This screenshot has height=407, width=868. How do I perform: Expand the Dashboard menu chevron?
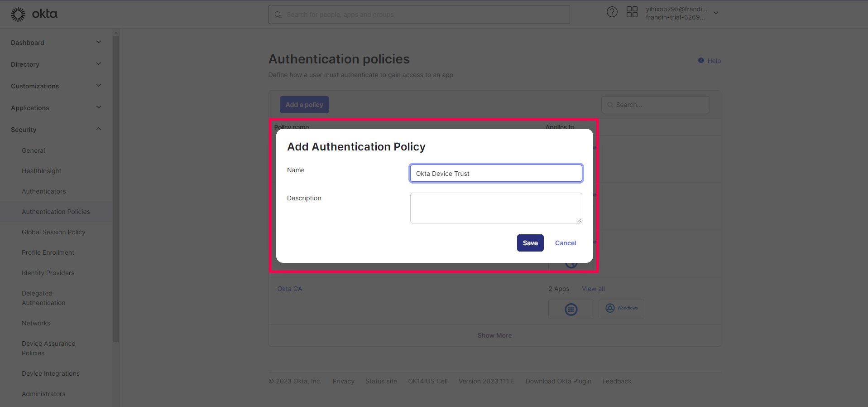pos(99,42)
